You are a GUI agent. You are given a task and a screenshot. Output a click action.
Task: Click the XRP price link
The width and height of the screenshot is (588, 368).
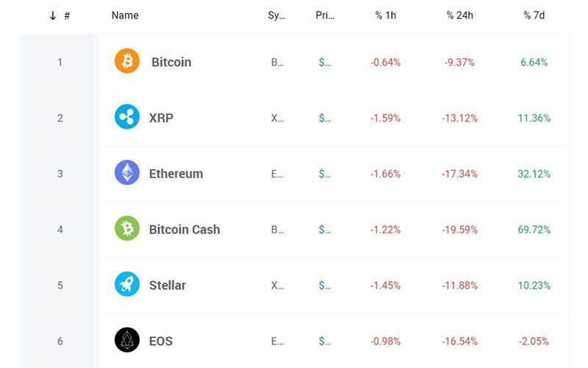[325, 118]
